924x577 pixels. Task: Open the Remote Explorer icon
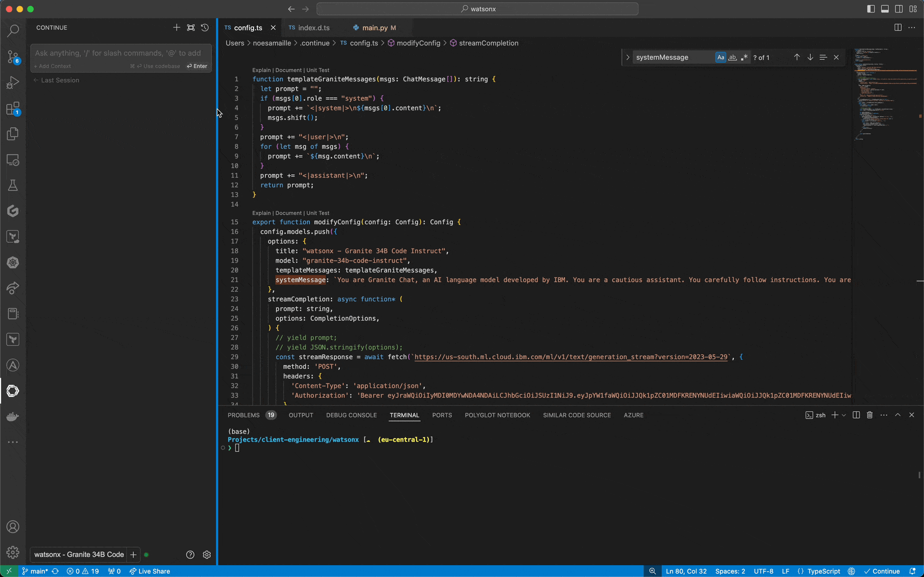point(13,159)
